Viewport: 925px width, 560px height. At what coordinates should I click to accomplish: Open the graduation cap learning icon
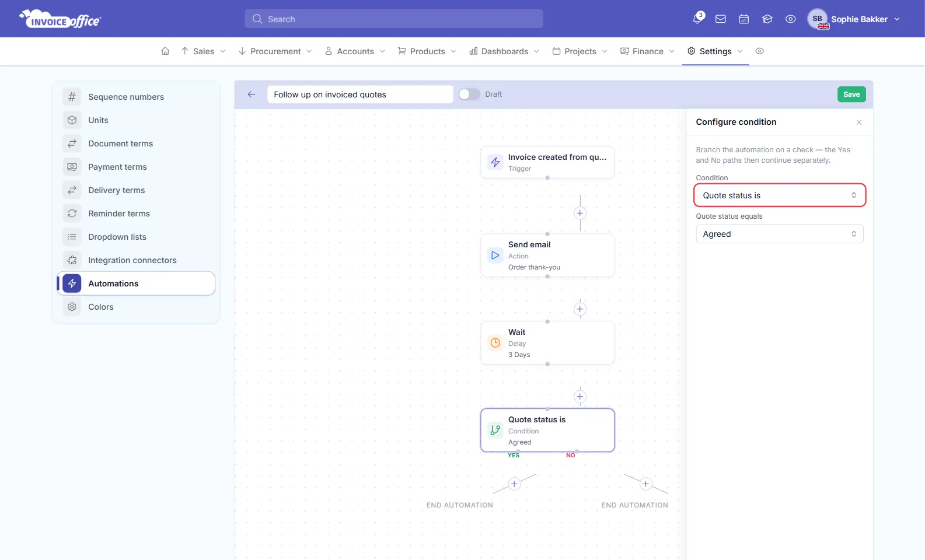tap(767, 19)
